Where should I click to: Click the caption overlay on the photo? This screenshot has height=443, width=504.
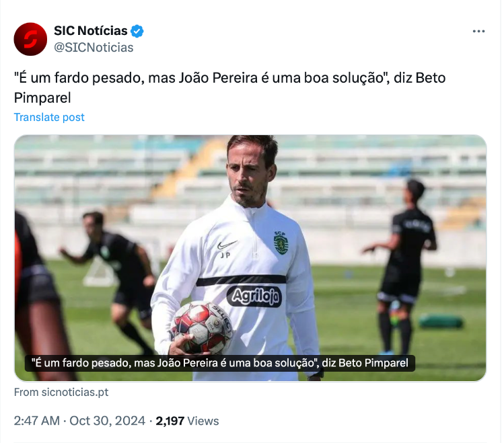click(221, 363)
